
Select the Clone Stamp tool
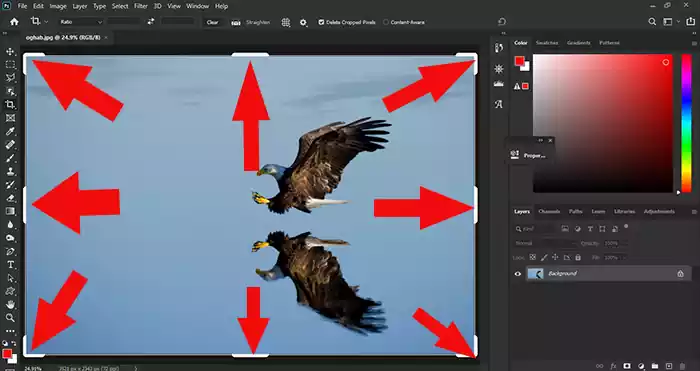[10, 171]
